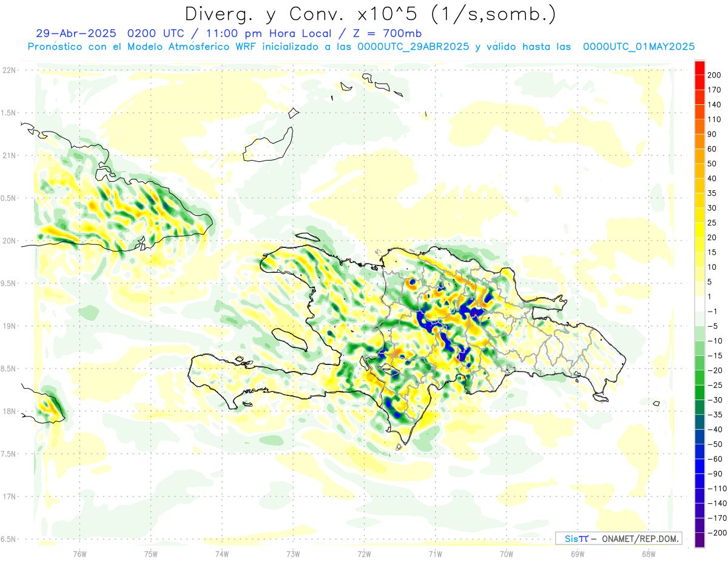Click the '70W' longitude label
728x562 pixels.
(507, 554)
